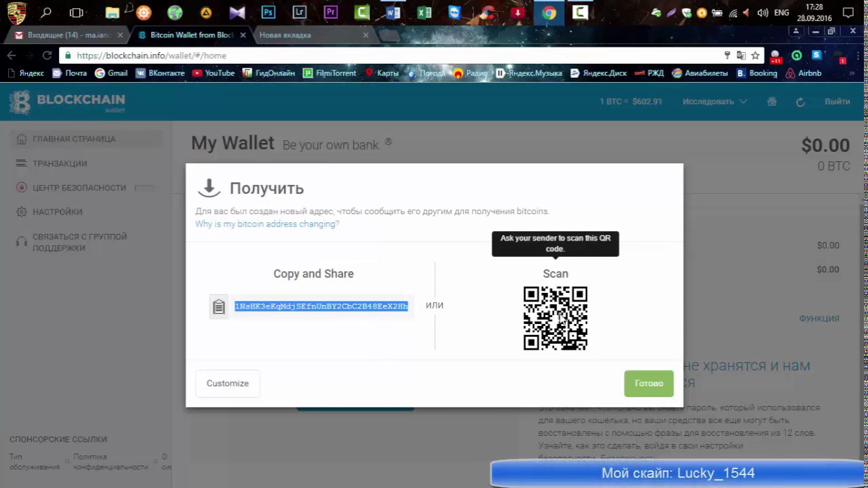Open the YouTube bookmark
The height and width of the screenshot is (488, 868).
[x=213, y=73]
